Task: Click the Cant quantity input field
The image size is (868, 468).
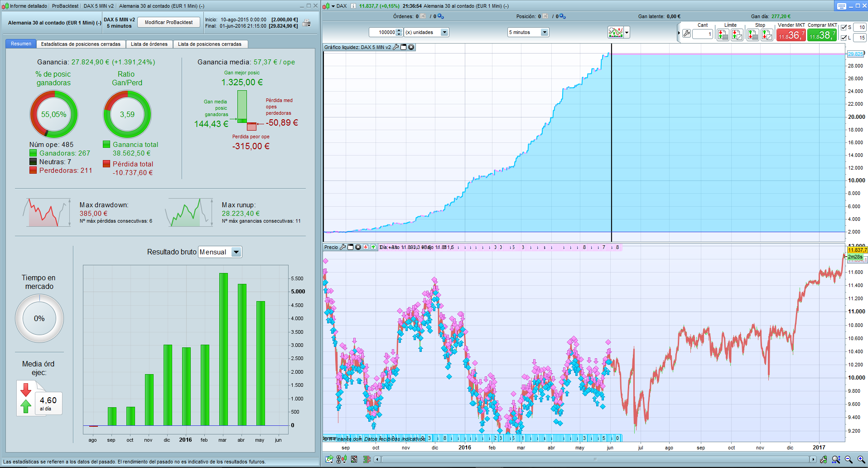Action: click(x=703, y=34)
